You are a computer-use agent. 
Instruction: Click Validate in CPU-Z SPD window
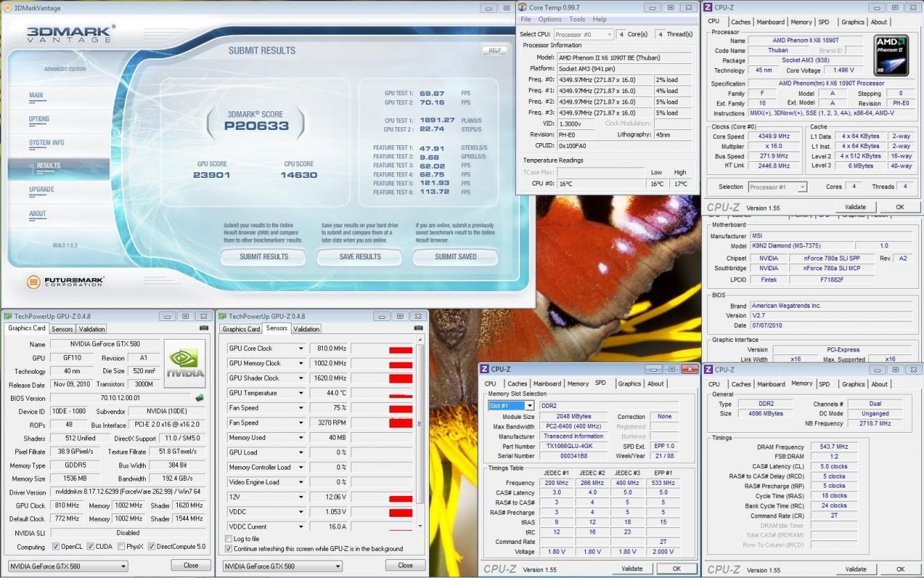point(632,568)
